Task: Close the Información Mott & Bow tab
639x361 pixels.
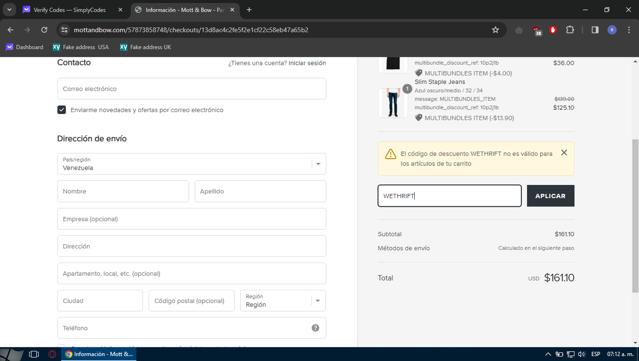Action: [x=232, y=10]
